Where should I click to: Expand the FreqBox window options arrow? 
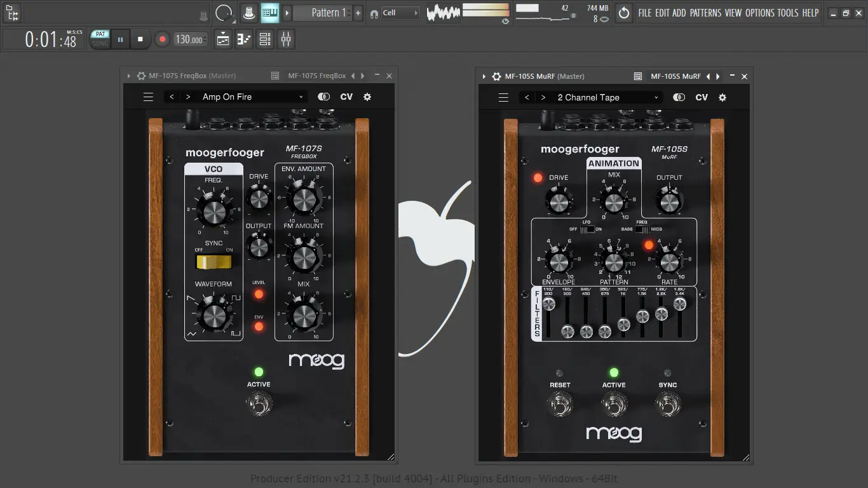pyautogui.click(x=129, y=76)
